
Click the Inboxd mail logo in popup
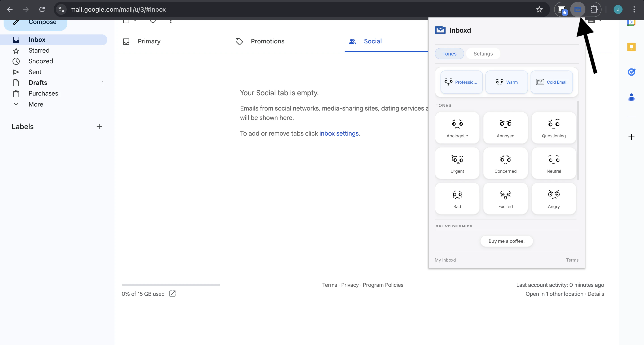tap(440, 30)
